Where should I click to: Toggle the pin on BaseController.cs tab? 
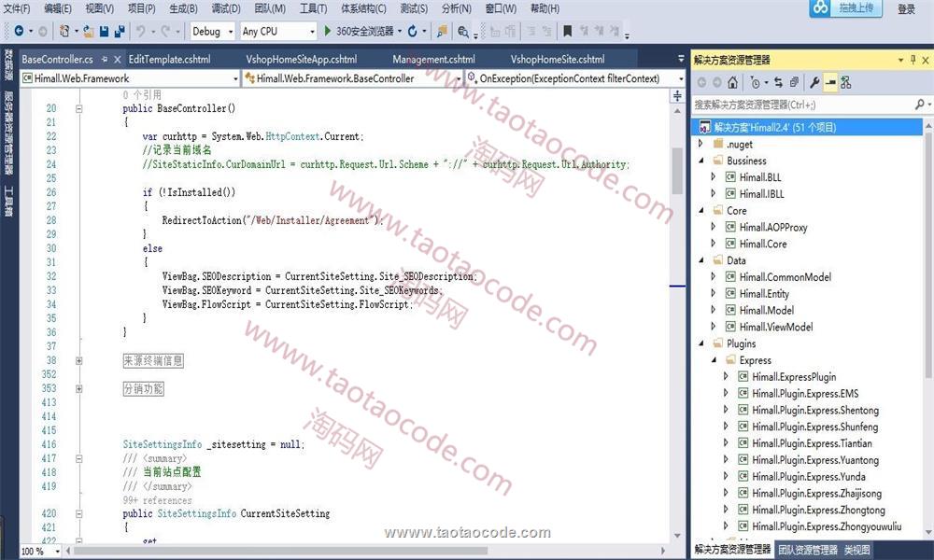104,60
